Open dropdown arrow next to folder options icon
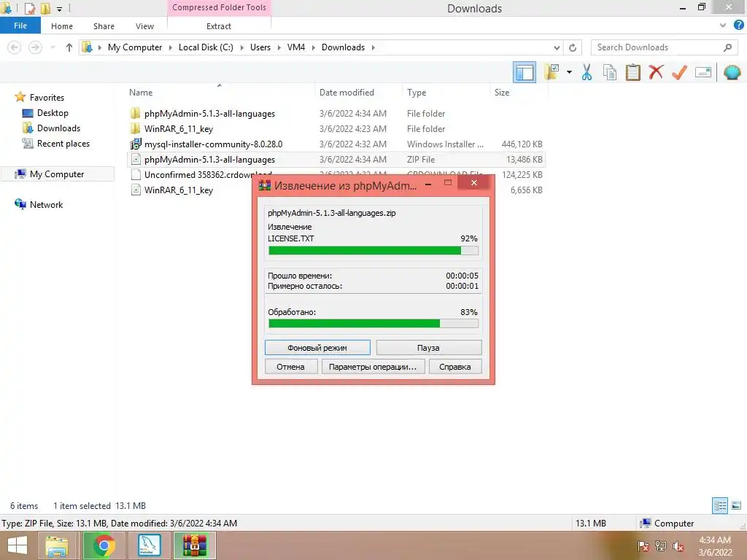Screen dimensions: 747x560 (569, 72)
